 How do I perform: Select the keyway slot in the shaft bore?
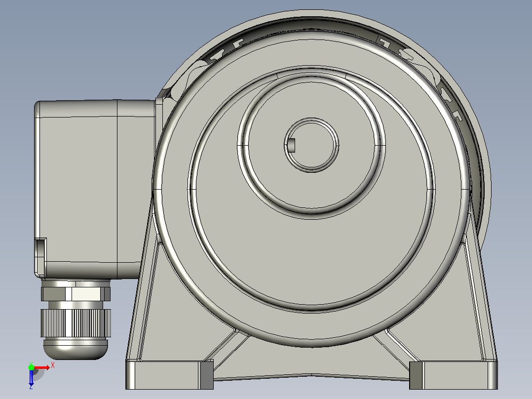click(x=291, y=145)
